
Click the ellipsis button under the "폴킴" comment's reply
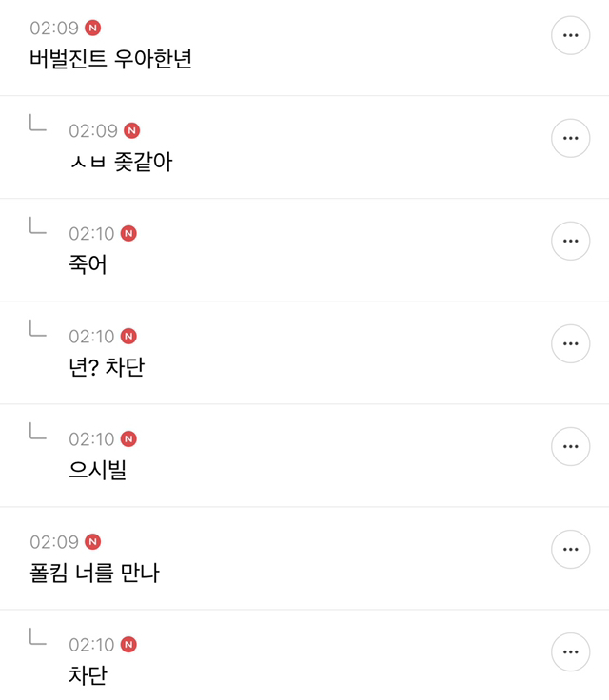[571, 651]
